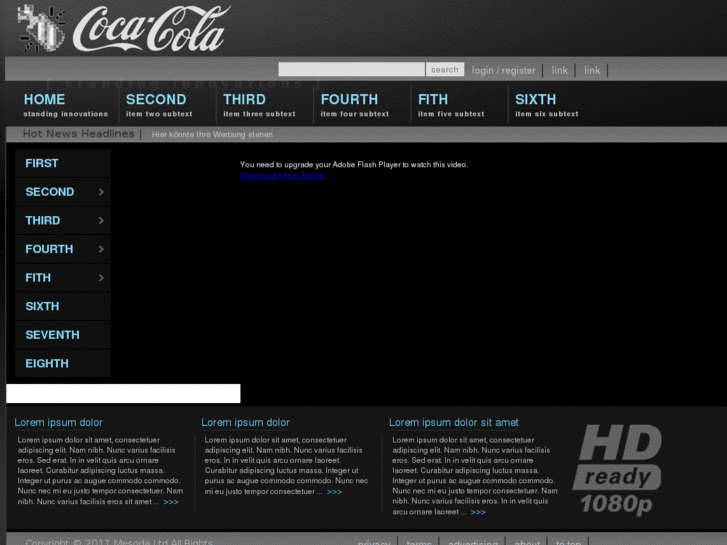Select THIRD in the side menu
The height and width of the screenshot is (545, 727).
point(63,220)
